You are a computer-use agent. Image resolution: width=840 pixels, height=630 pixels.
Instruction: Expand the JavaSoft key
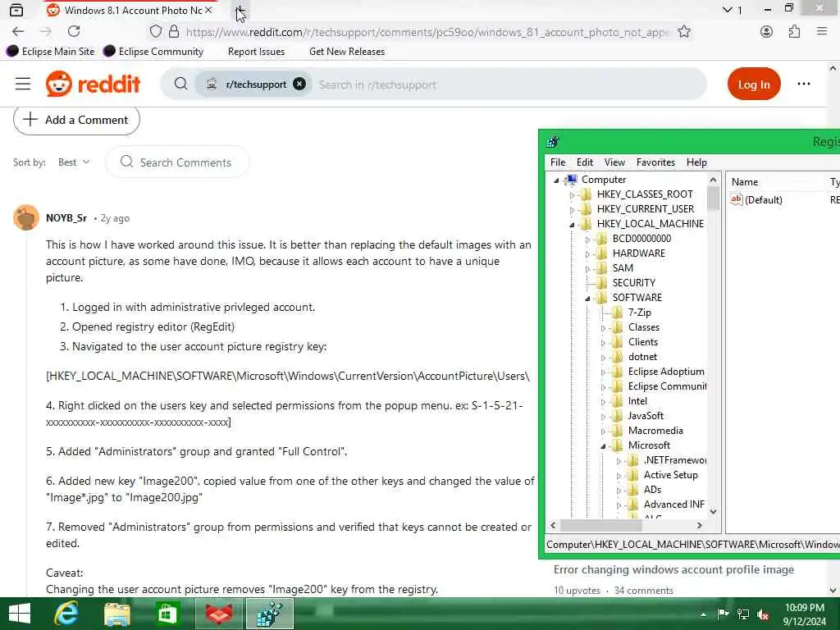tap(603, 416)
